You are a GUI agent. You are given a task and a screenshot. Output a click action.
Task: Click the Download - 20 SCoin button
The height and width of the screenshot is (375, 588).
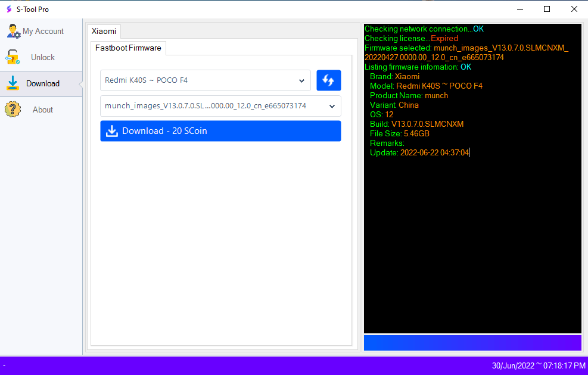point(220,131)
